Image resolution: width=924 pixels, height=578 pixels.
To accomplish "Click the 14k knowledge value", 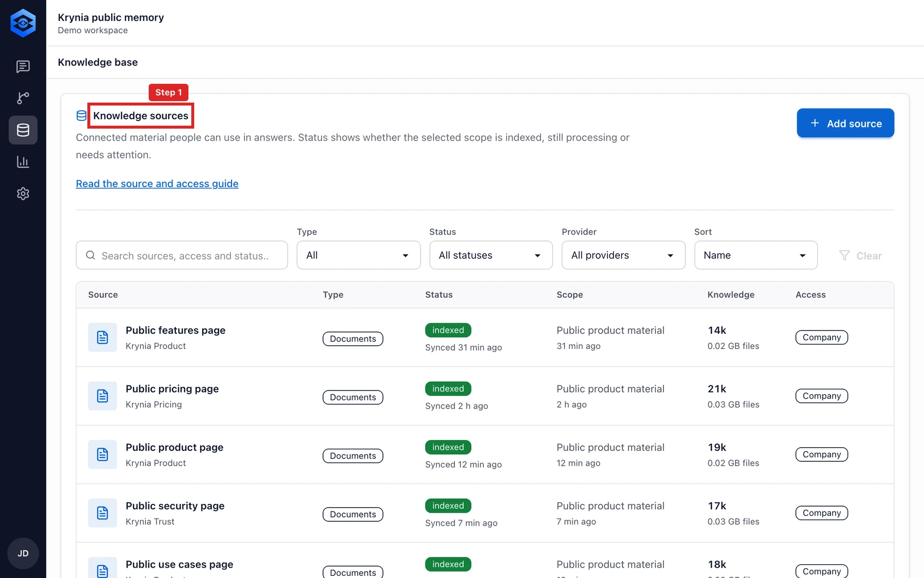I will [x=717, y=330].
